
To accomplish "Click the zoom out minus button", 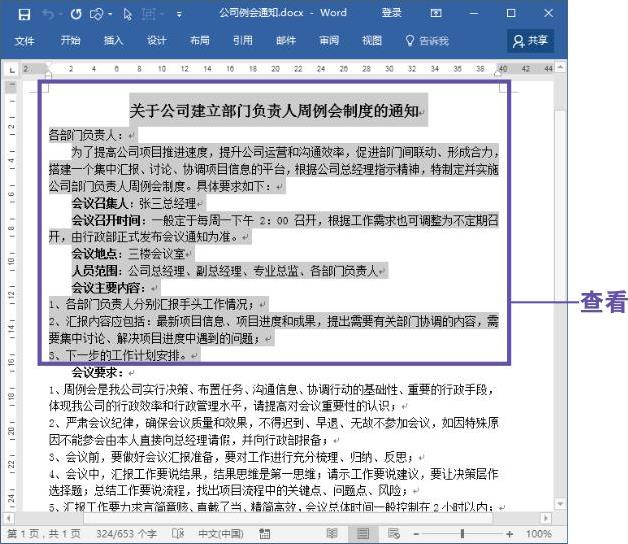I will point(416,534).
